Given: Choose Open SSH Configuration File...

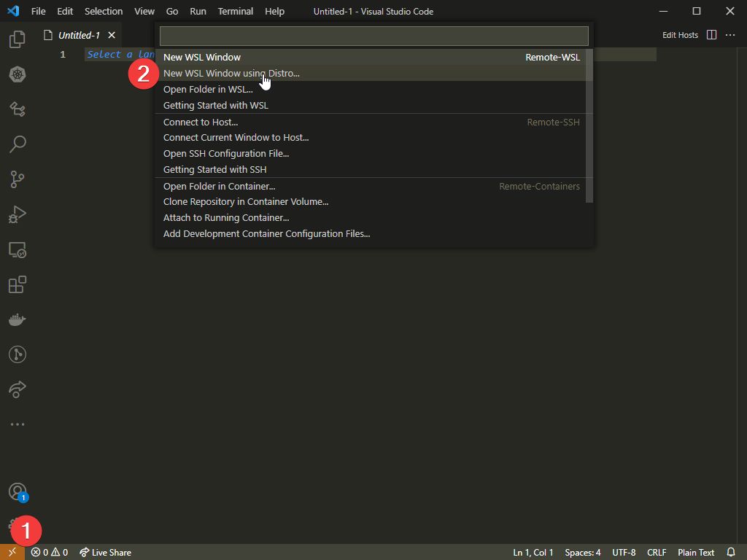Looking at the screenshot, I should [371, 154].
